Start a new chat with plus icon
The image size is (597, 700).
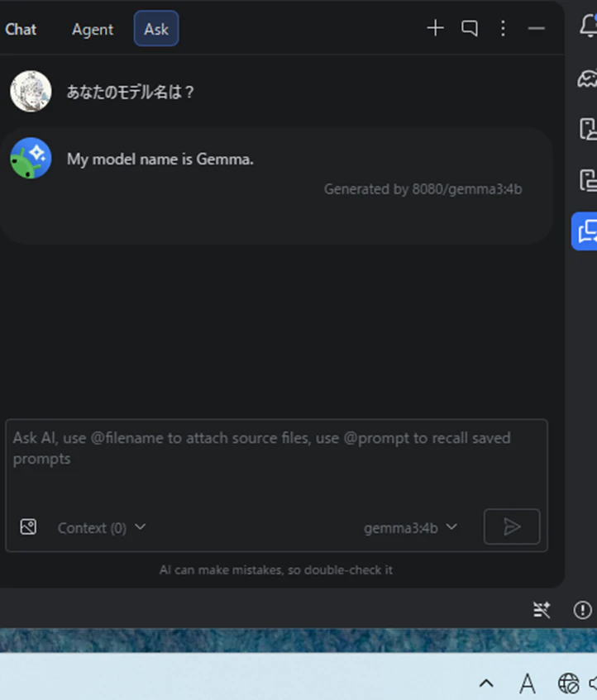coord(436,28)
